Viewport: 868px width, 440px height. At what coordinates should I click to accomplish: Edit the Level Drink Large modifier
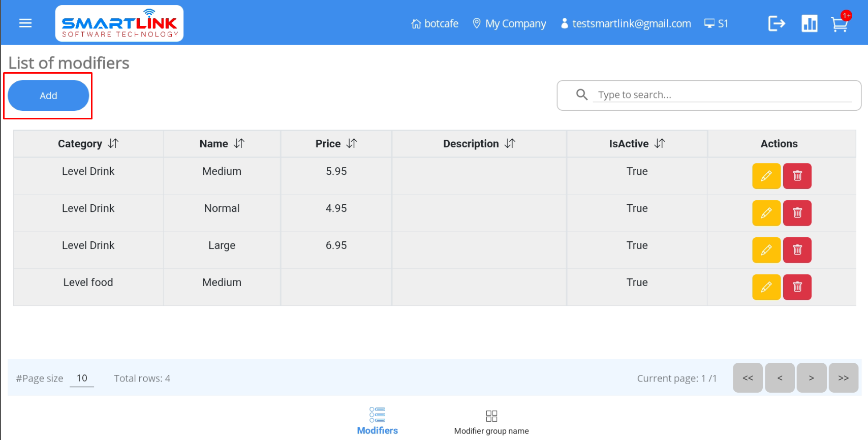(766, 250)
